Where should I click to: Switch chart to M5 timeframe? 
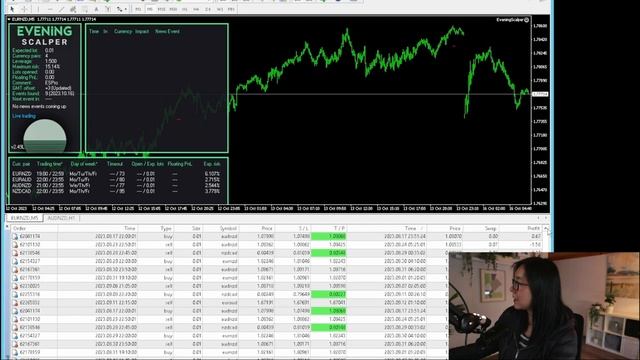pyautogui.click(x=149, y=9)
